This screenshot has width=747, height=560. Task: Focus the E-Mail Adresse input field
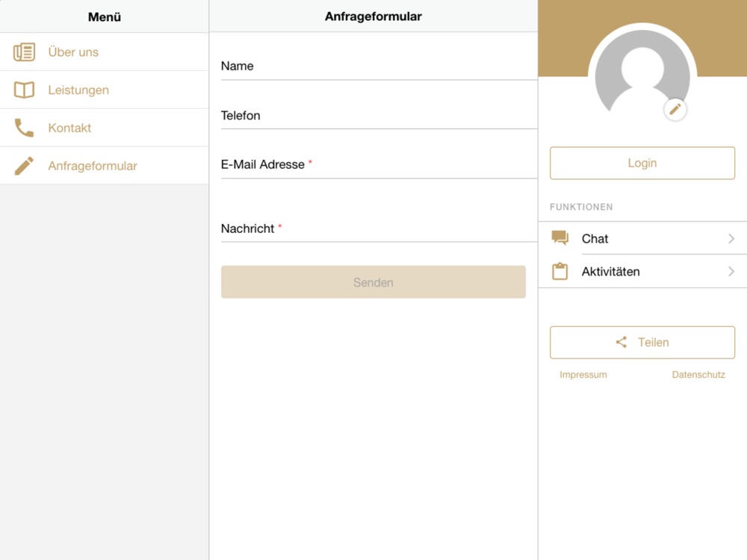click(379, 165)
